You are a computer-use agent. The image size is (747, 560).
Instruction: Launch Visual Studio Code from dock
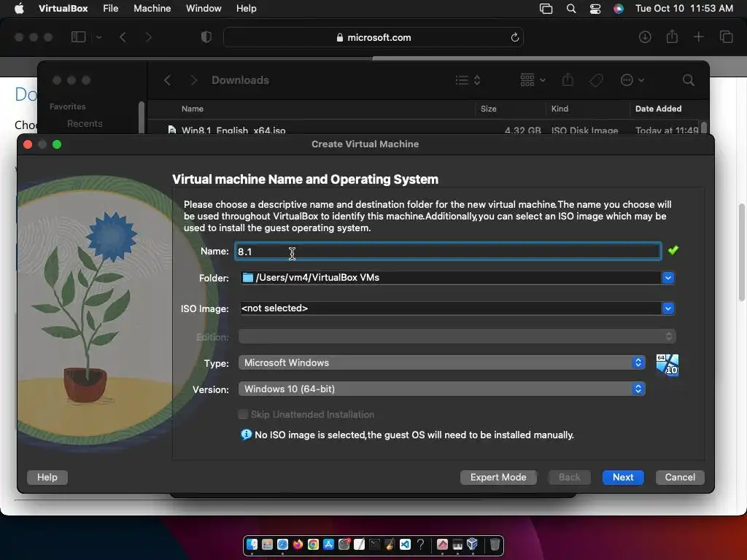tap(405, 544)
